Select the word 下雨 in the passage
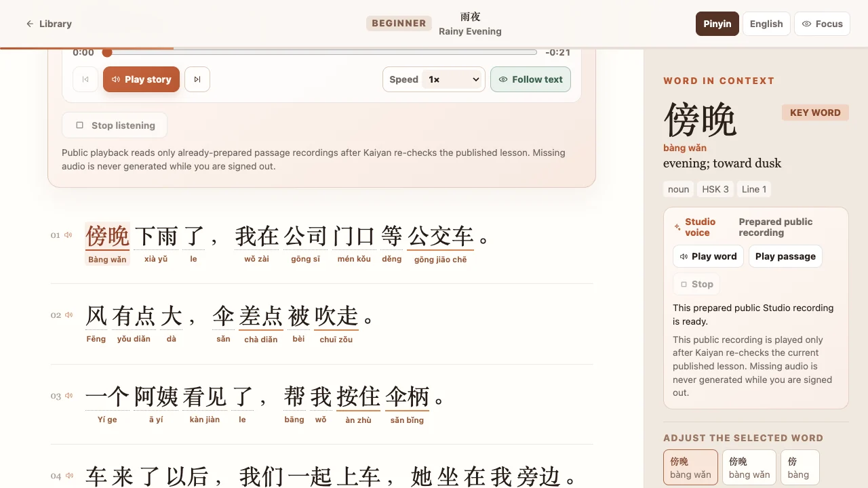This screenshot has height=488, width=868. tap(156, 244)
